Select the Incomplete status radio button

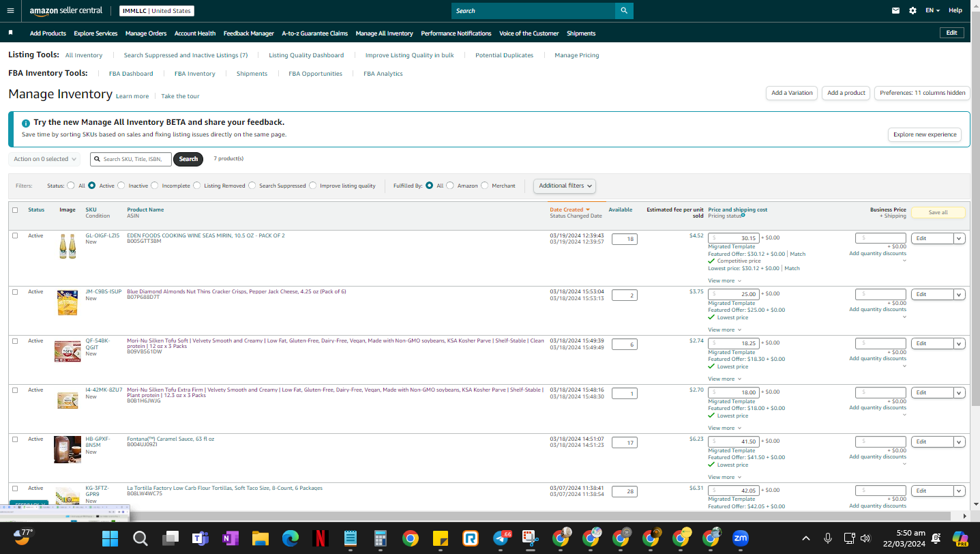[x=155, y=186]
